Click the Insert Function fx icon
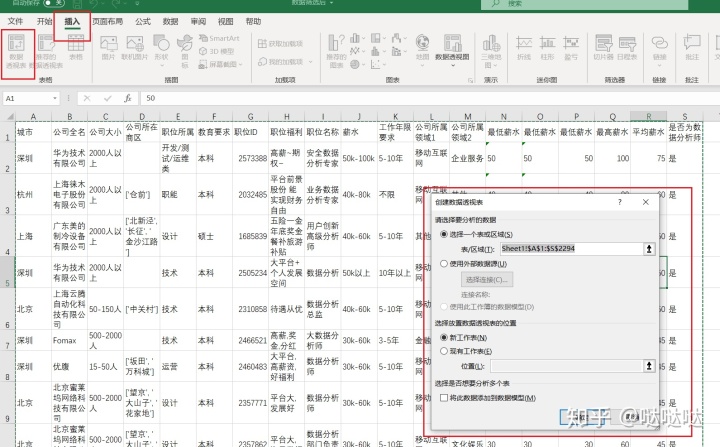The height and width of the screenshot is (447, 720). click(128, 98)
